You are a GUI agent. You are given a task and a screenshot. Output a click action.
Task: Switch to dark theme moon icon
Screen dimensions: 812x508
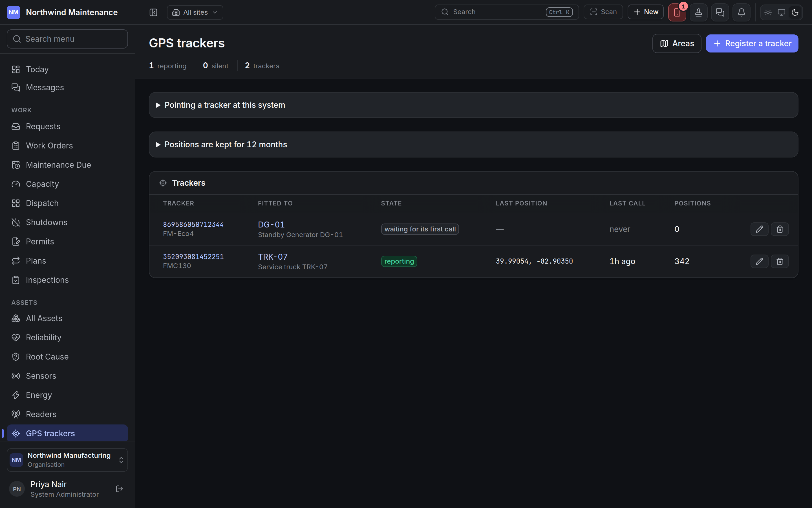coord(795,12)
